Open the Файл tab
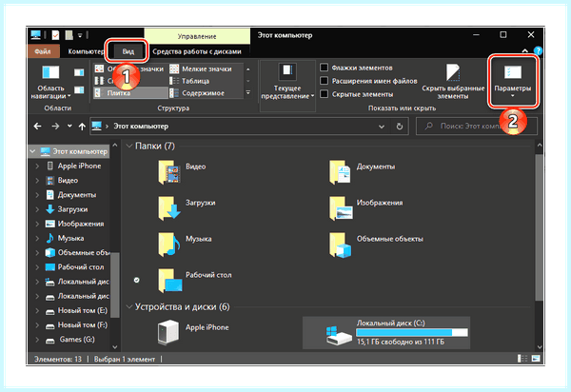The height and width of the screenshot is (392, 571). [x=42, y=51]
